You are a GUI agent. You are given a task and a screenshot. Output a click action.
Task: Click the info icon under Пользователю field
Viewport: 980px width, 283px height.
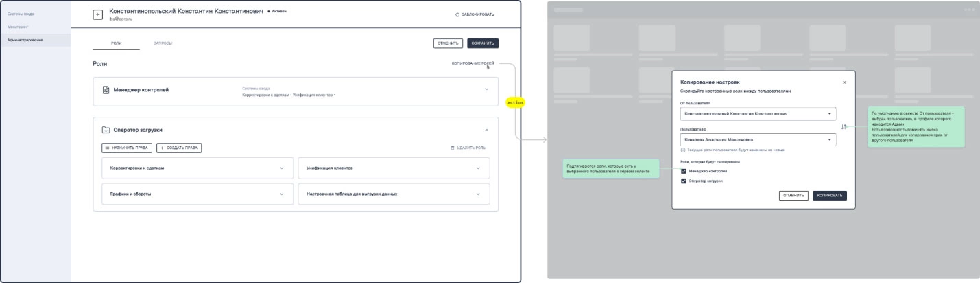[x=683, y=150]
